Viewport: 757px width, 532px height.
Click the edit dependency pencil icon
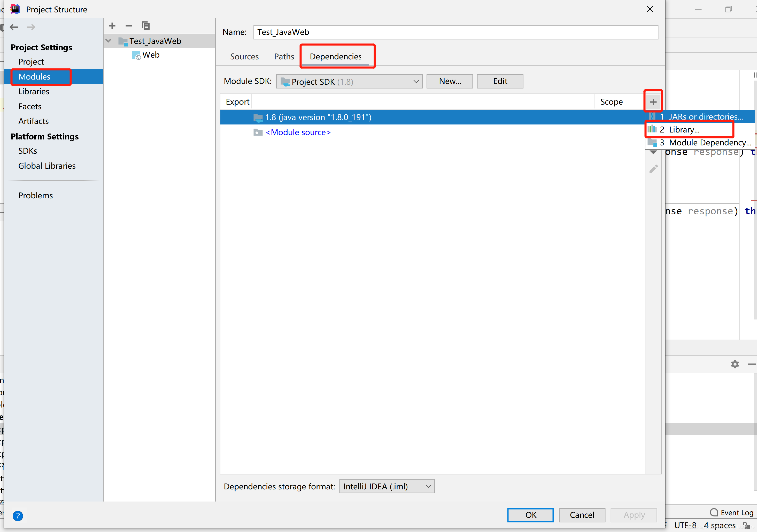(x=653, y=169)
